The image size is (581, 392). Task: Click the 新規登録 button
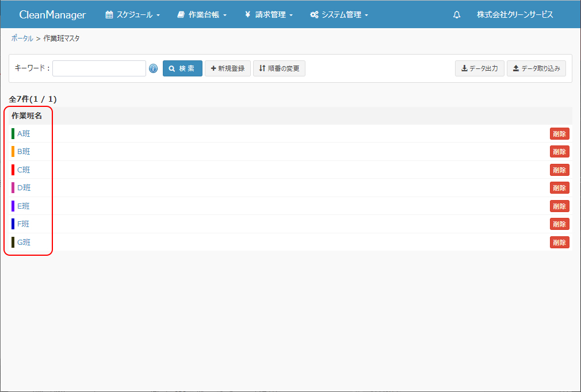[228, 68]
